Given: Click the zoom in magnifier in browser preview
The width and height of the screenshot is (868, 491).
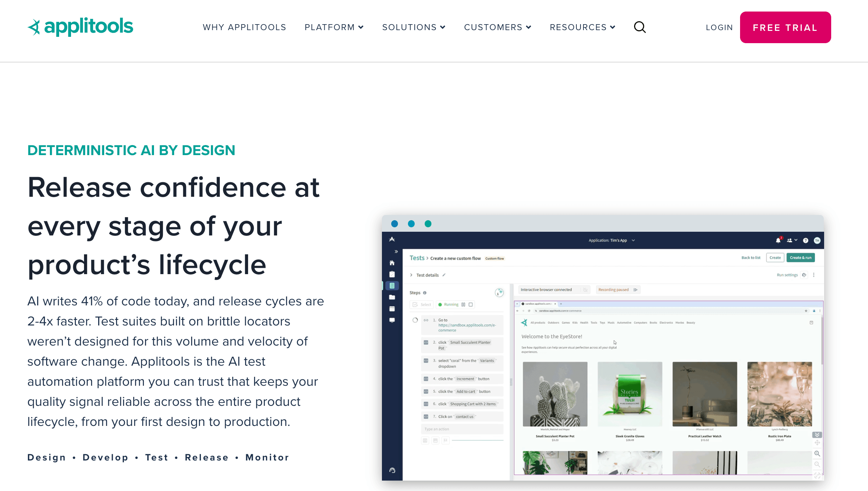Looking at the screenshot, I should pyautogui.click(x=817, y=453).
